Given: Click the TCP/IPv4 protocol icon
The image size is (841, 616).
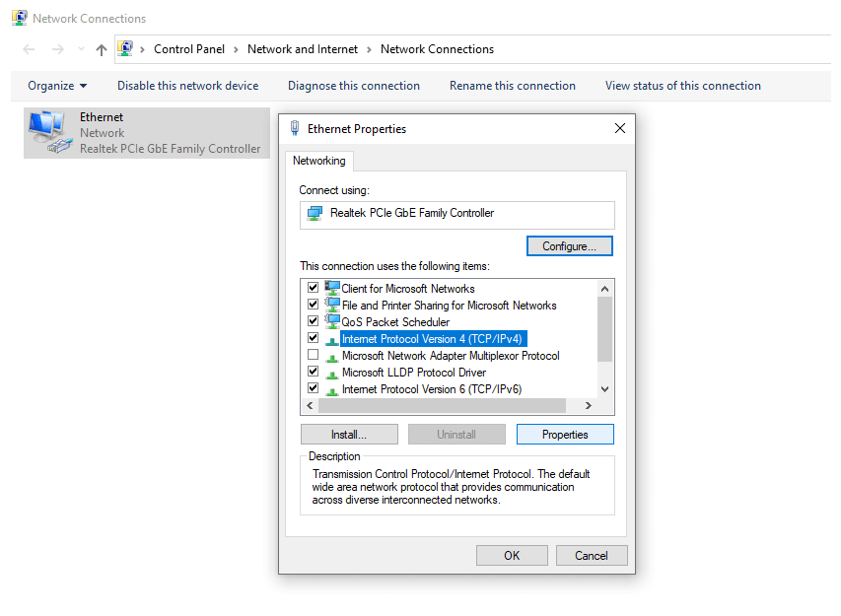Looking at the screenshot, I should point(332,340).
